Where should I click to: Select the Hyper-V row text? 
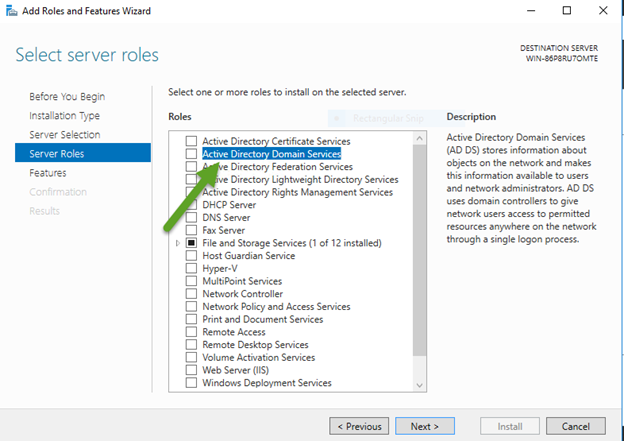tap(220, 268)
